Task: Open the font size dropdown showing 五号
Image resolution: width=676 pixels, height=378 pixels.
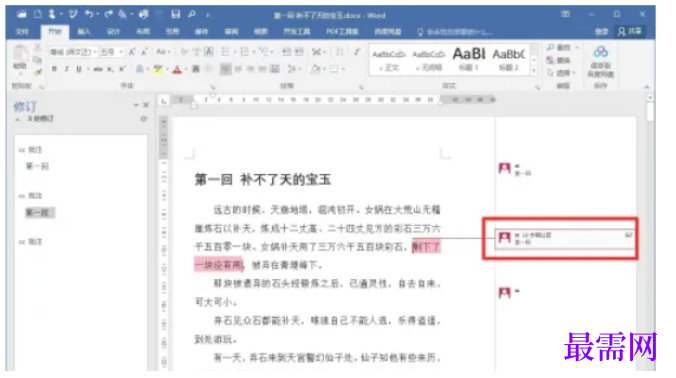Action: point(121,52)
